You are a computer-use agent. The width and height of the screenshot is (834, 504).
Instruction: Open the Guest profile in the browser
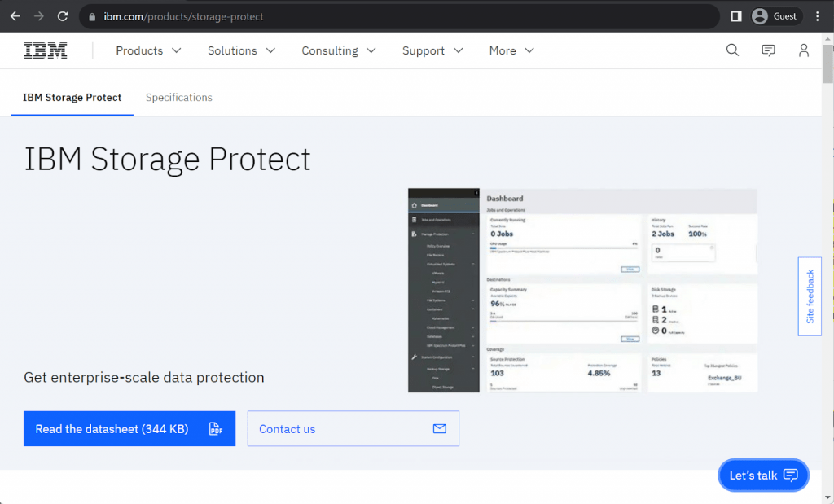click(775, 15)
